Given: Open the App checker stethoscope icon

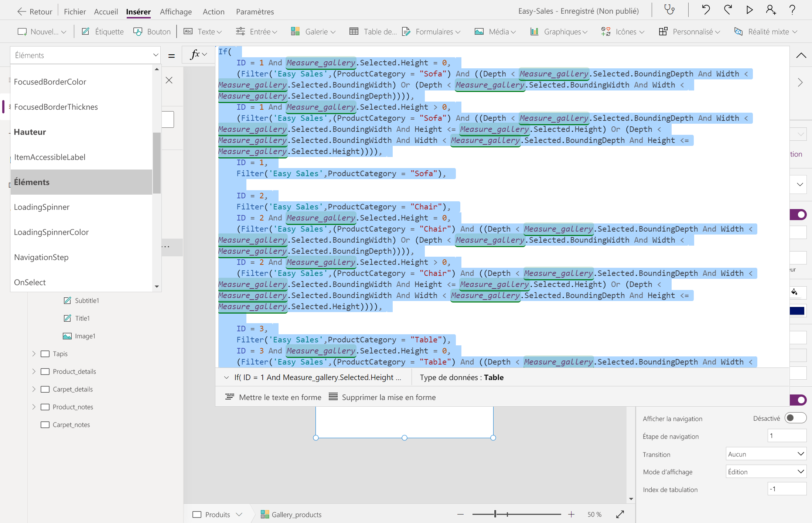Looking at the screenshot, I should (x=669, y=10).
